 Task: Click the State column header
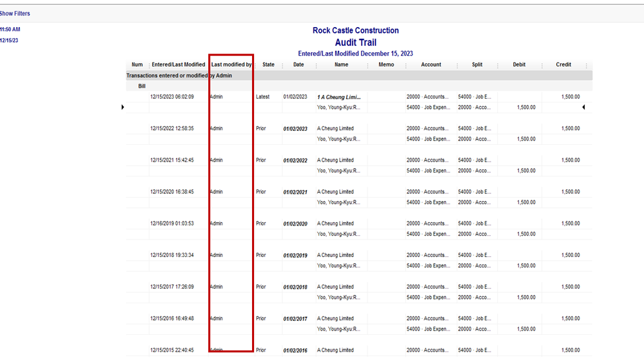click(x=268, y=65)
